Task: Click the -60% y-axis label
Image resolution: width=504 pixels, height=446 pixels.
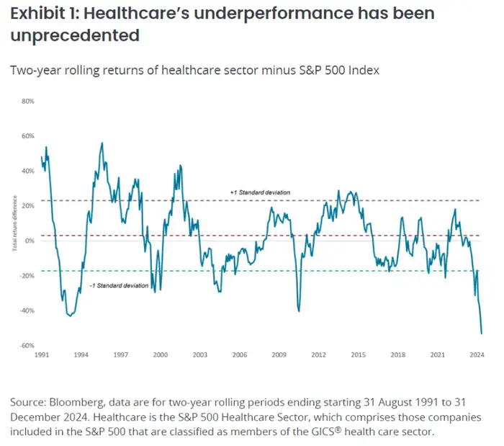Action: tap(27, 346)
